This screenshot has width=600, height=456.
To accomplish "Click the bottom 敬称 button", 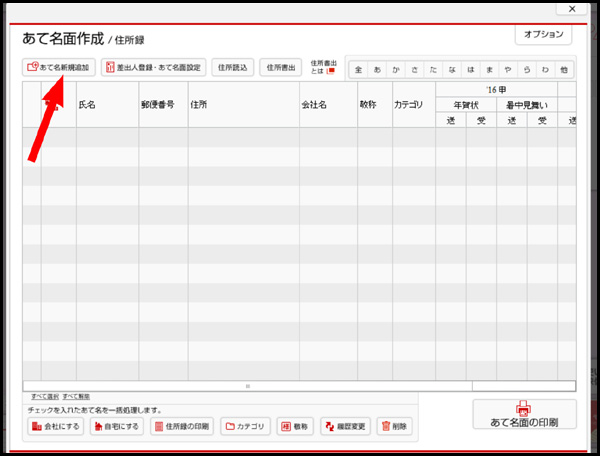I will pos(295,426).
